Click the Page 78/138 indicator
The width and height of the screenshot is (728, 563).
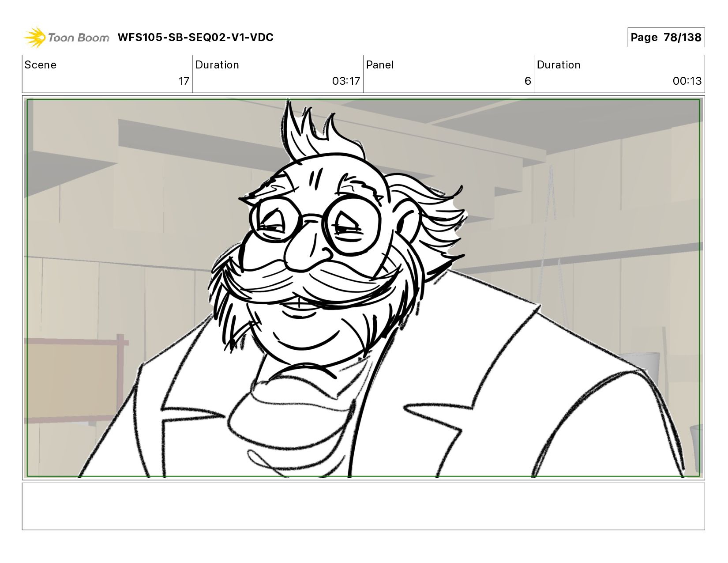tap(666, 38)
